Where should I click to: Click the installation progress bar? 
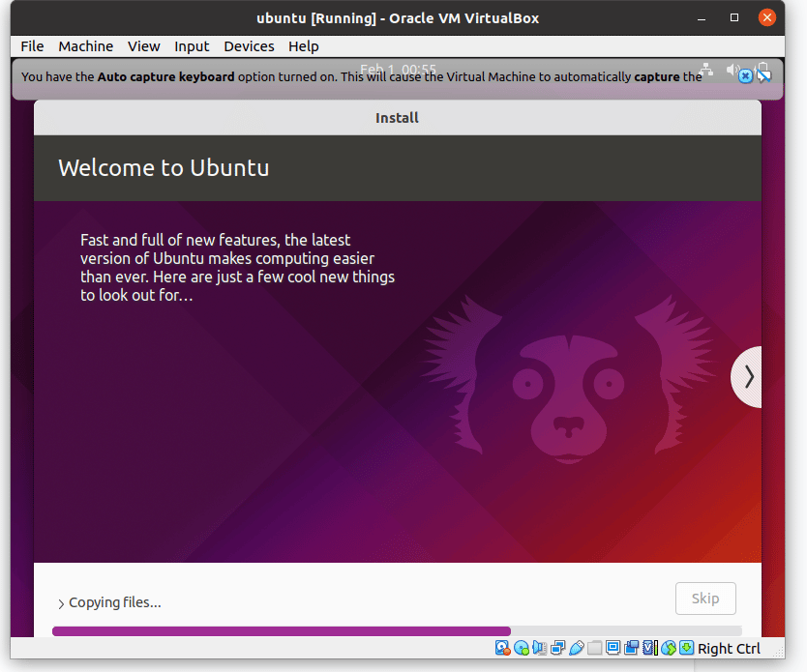[x=397, y=630]
